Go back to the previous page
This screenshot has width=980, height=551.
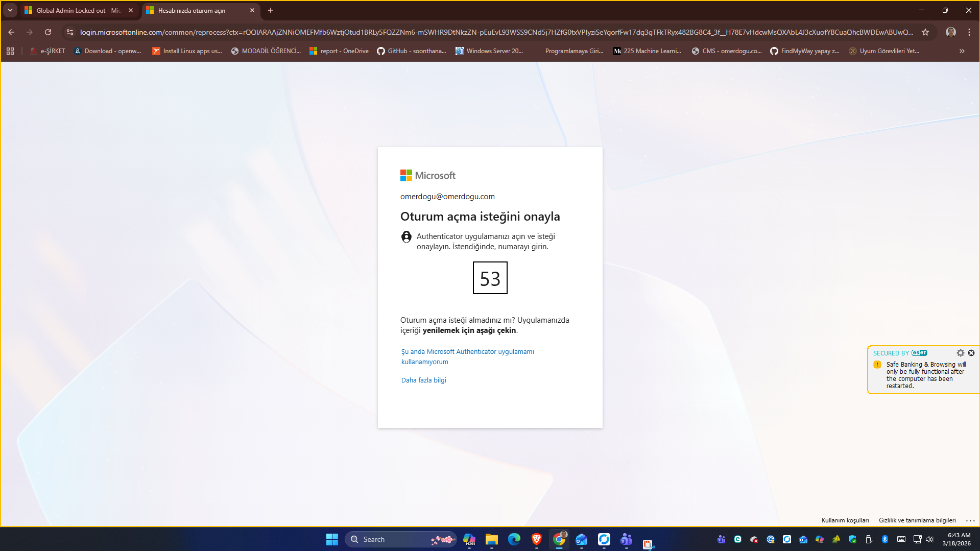11,32
